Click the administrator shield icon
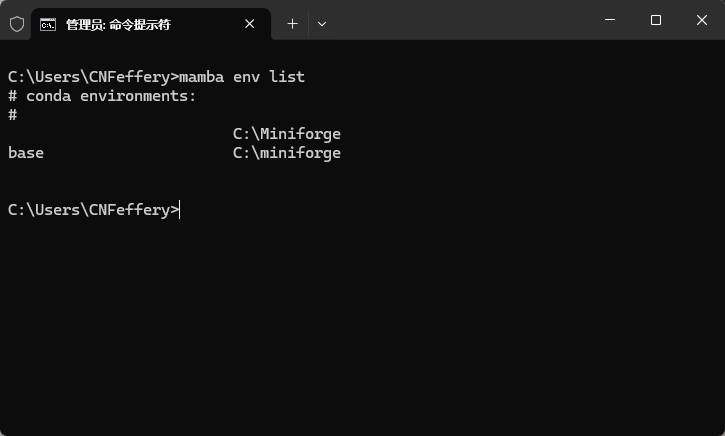 coord(17,24)
